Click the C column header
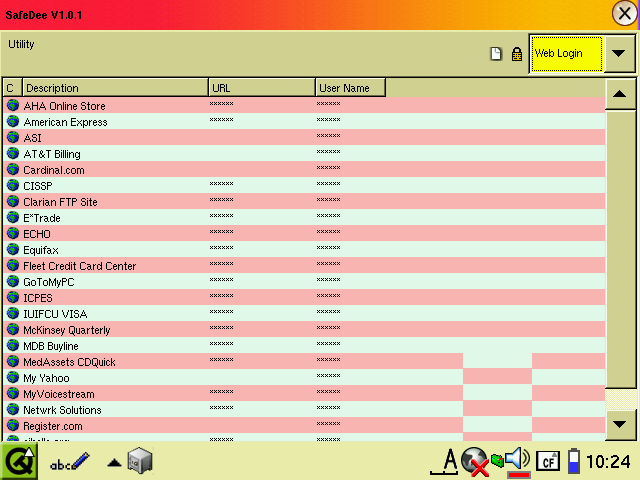 [13, 88]
